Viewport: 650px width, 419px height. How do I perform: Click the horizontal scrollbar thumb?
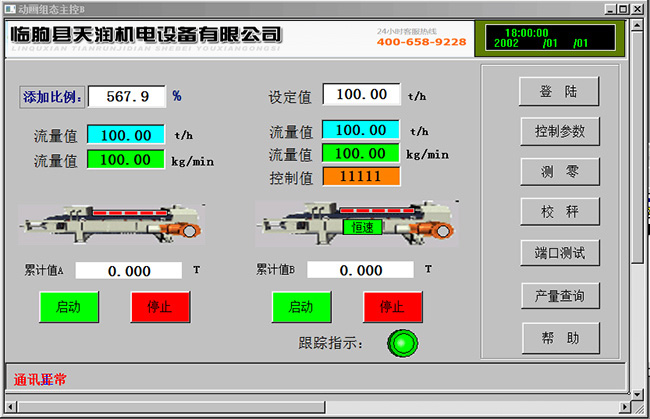pyautogui.click(x=171, y=407)
